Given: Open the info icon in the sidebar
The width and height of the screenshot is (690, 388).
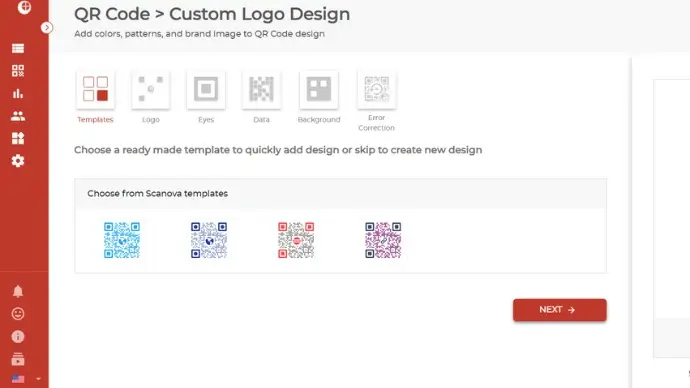Looking at the screenshot, I should click(x=18, y=337).
